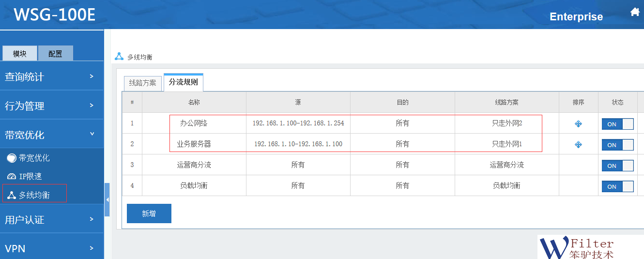
Task: Select the 配置 tab in sidebar
Action: [x=55, y=54]
